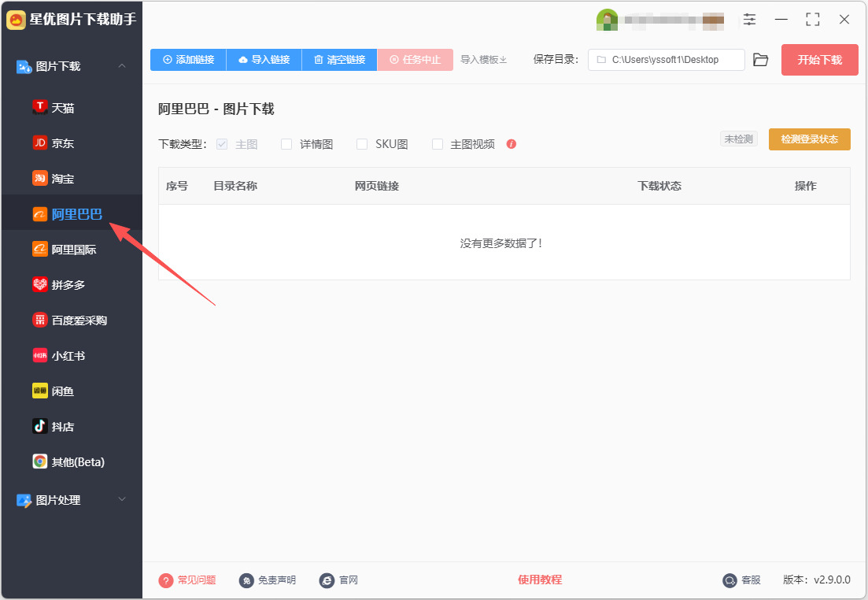Screen dimensions: 868x600
Task: Open the 常见问题 link text
Action: coord(197,580)
